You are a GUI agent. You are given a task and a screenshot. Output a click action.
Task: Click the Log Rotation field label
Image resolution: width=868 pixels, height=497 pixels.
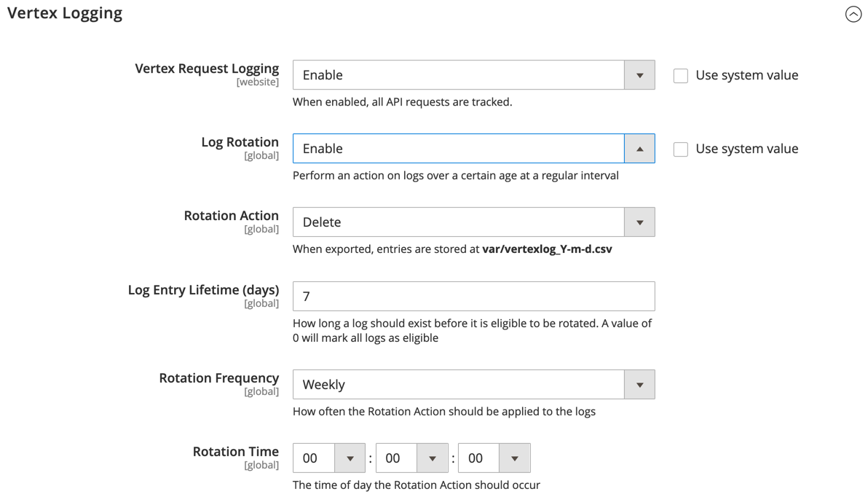point(240,142)
